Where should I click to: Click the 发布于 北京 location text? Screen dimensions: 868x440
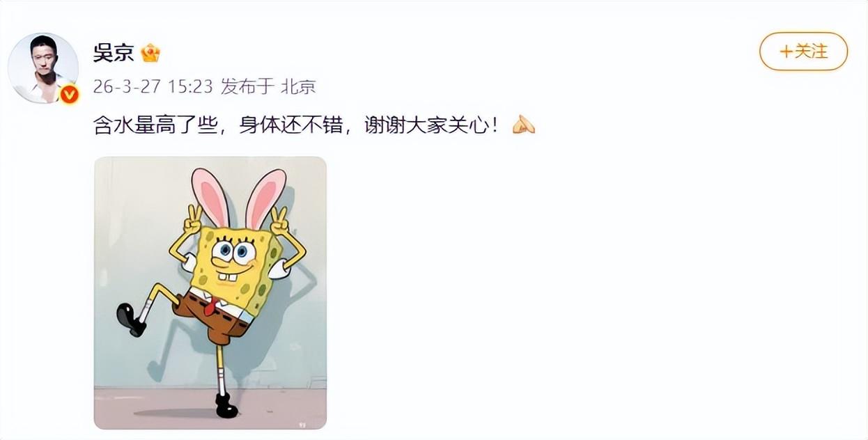click(268, 86)
